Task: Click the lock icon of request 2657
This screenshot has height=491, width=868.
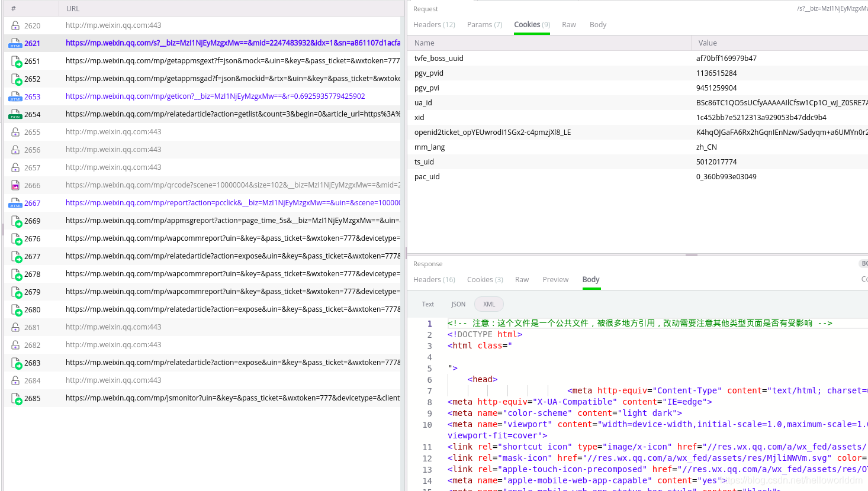Action: click(x=15, y=167)
